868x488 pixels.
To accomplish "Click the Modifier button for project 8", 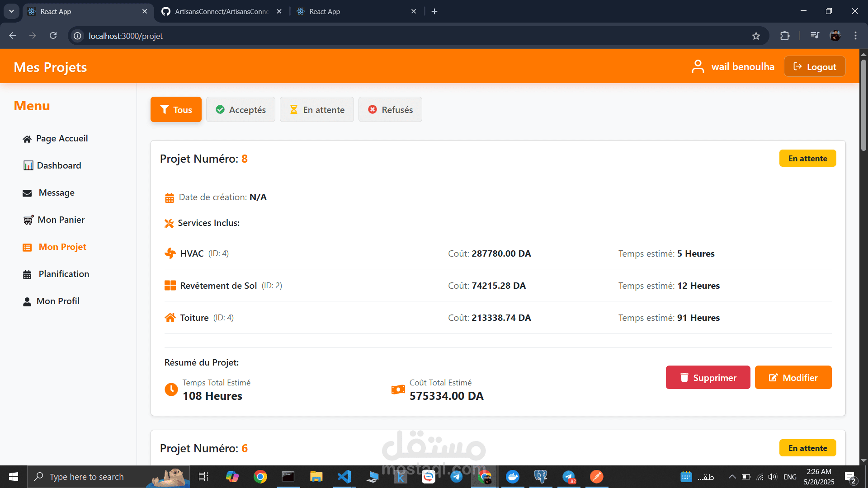I will point(793,378).
